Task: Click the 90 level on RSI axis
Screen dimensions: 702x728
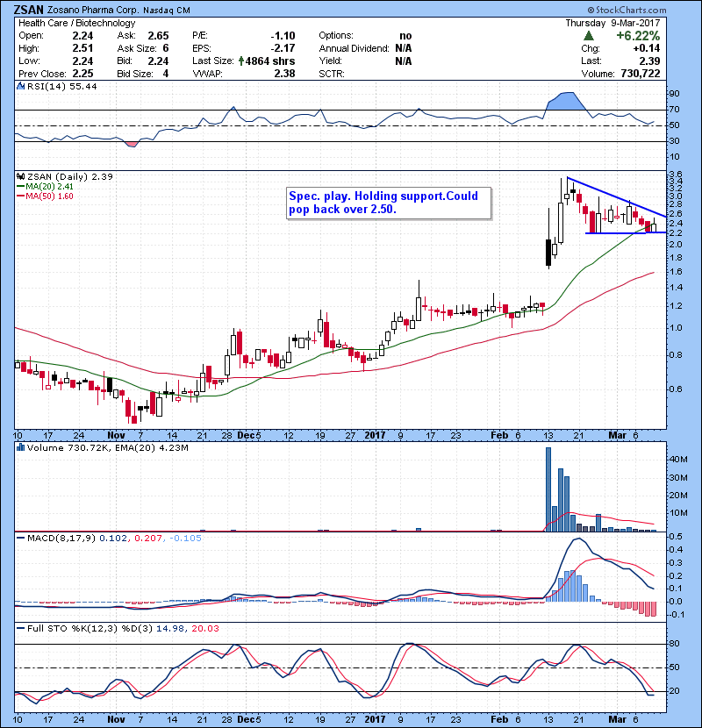Action: [x=674, y=94]
